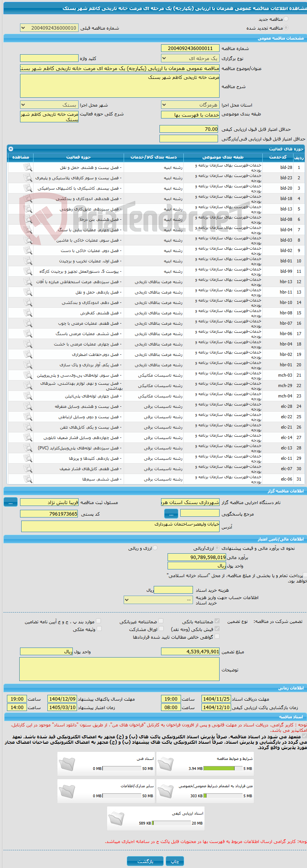
Task: Open the اسناد فنی folder icon
Action: tap(67, 764)
